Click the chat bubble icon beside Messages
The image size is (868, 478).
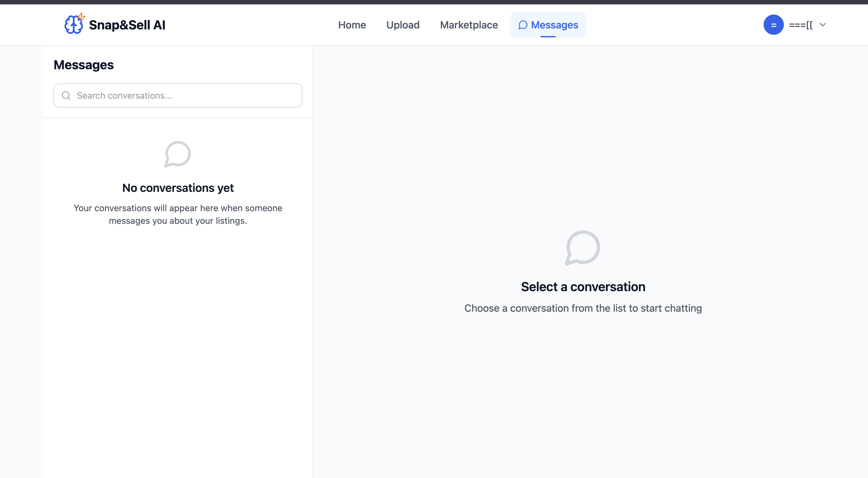click(x=523, y=25)
